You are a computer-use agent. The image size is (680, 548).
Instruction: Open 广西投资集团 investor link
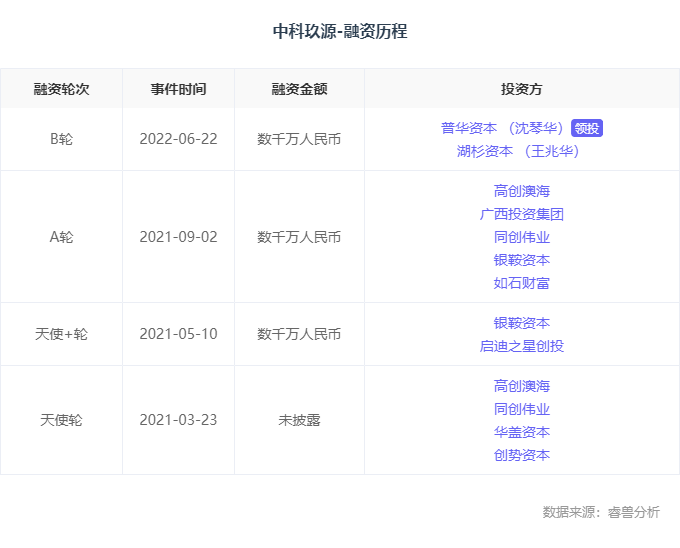pyautogui.click(x=522, y=214)
